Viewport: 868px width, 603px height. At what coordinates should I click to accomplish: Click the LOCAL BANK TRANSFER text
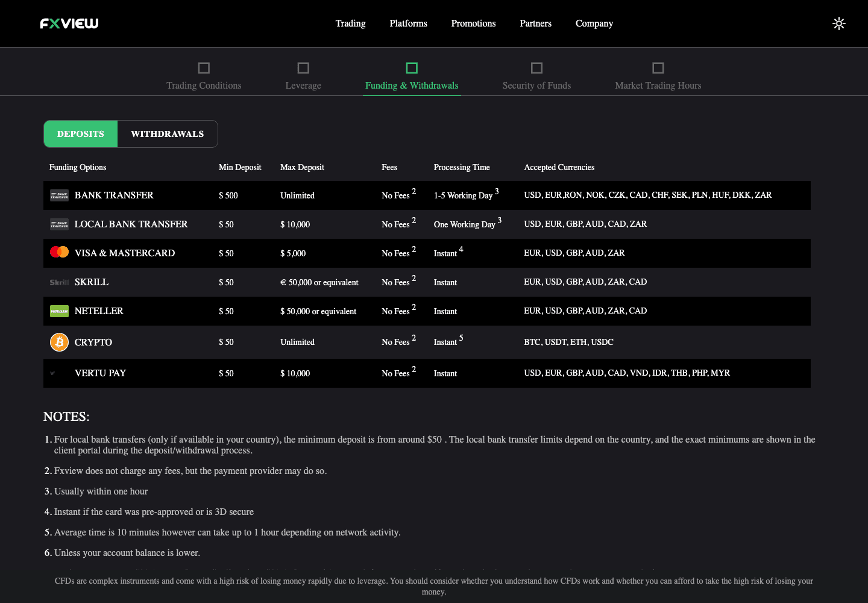(131, 224)
